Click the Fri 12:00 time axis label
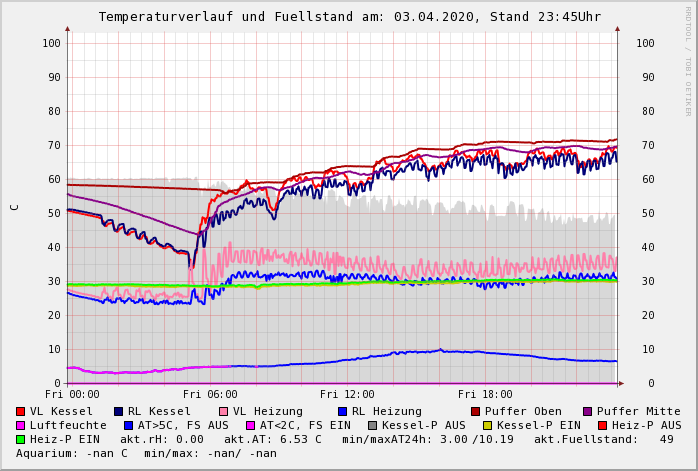This screenshot has height=471, width=698. pyautogui.click(x=347, y=394)
